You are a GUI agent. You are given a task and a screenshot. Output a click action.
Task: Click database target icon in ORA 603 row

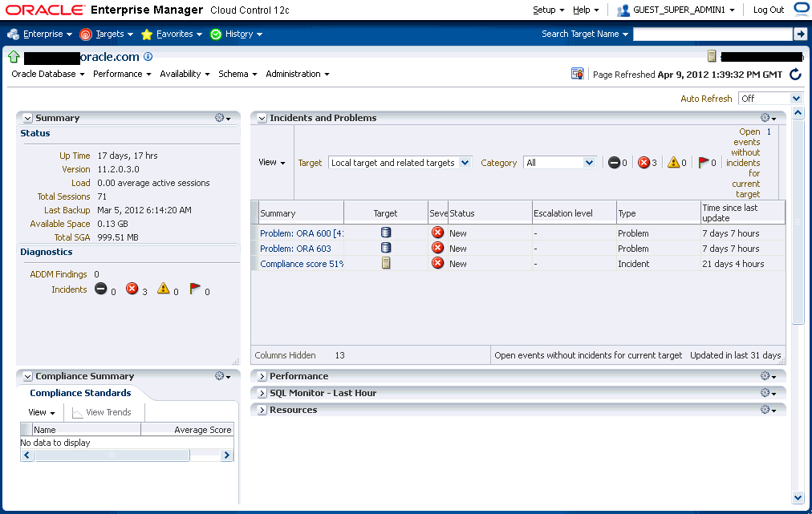[386, 248]
